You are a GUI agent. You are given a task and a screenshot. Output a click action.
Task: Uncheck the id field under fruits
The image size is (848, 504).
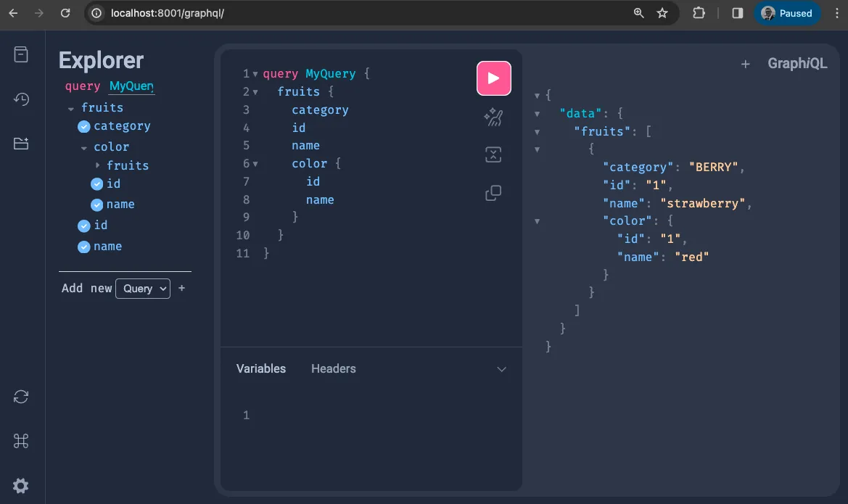click(x=83, y=225)
